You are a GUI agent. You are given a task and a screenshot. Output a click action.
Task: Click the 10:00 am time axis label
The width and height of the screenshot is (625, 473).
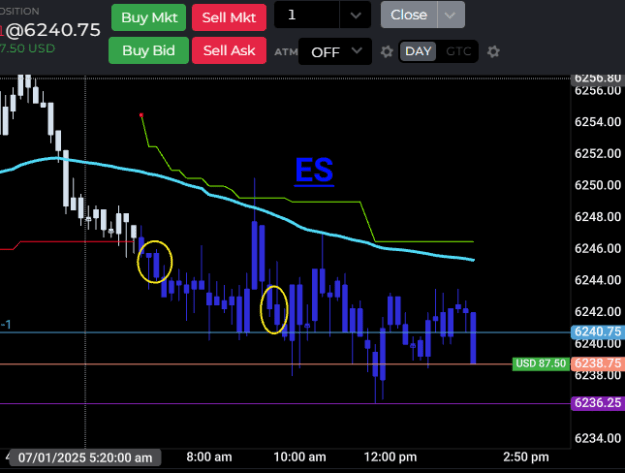[300, 457]
